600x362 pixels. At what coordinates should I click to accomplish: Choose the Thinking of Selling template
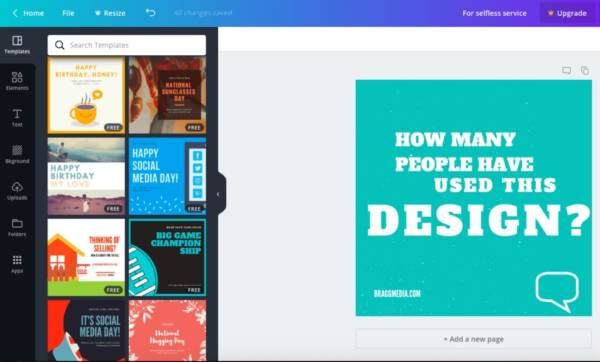[x=86, y=258]
